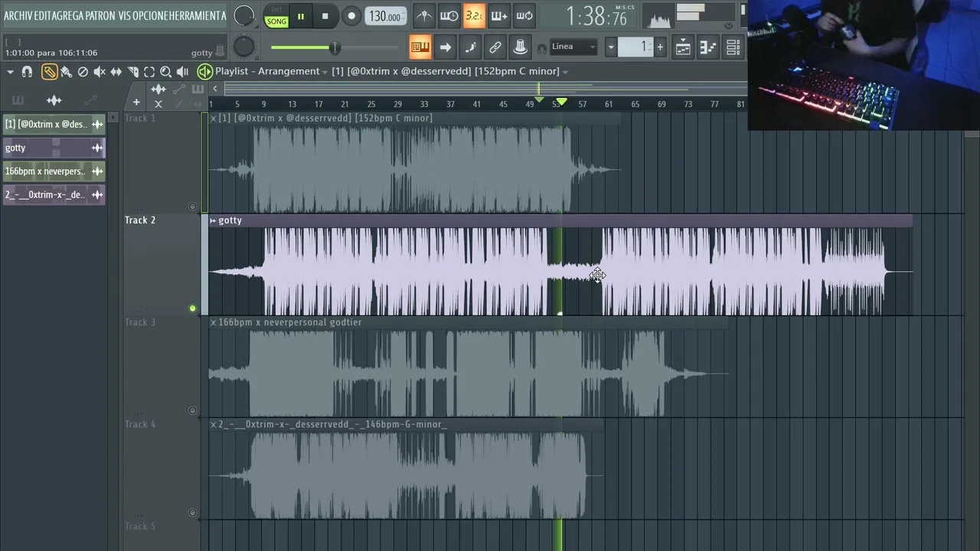This screenshot has width=980, height=551.
Task: Open the playlist view icon in top toolbar
Action: (x=683, y=47)
